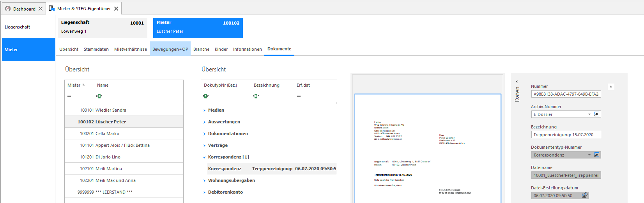Switch to the Übersicht tab

click(69, 49)
